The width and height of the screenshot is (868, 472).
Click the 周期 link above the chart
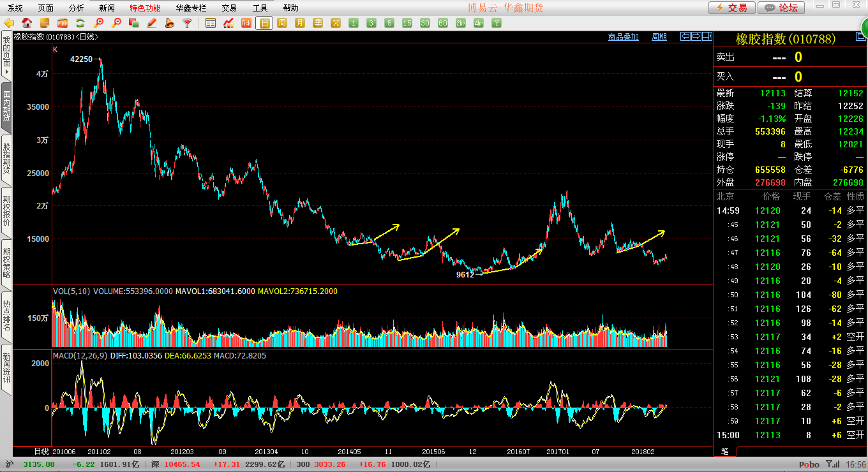pyautogui.click(x=659, y=37)
